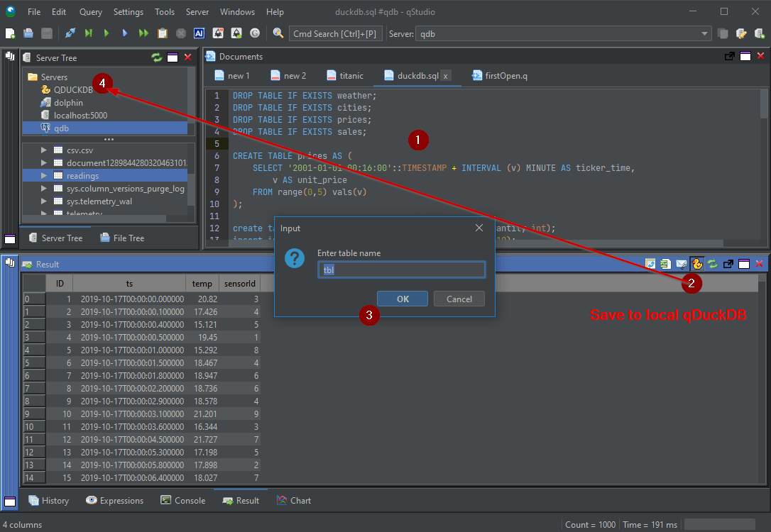Viewport: 771px width, 532px height.
Task: Cancel the Input dialog
Action: tap(459, 299)
